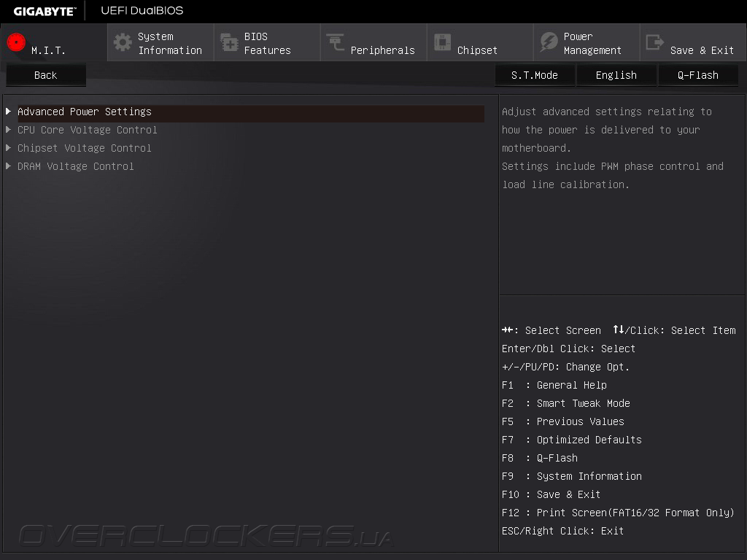
Task: Expand the Chipset Voltage Control arrow
Action: pyautogui.click(x=9, y=147)
